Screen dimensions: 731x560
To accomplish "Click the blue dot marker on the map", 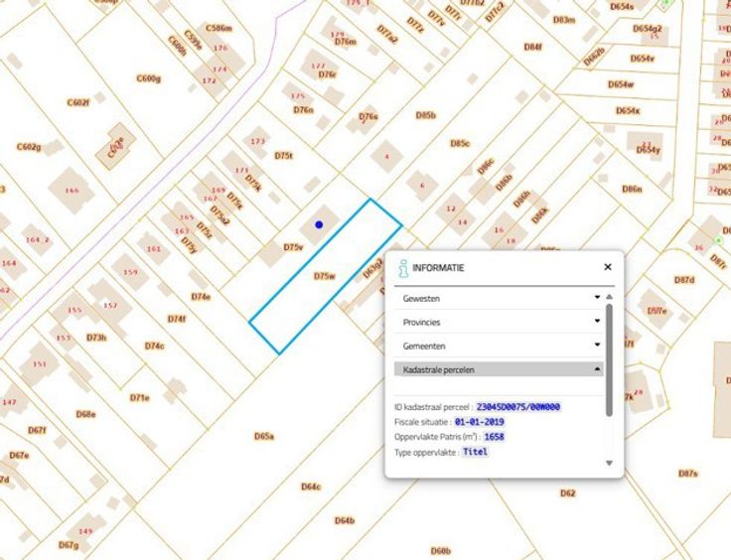I will (x=319, y=225).
